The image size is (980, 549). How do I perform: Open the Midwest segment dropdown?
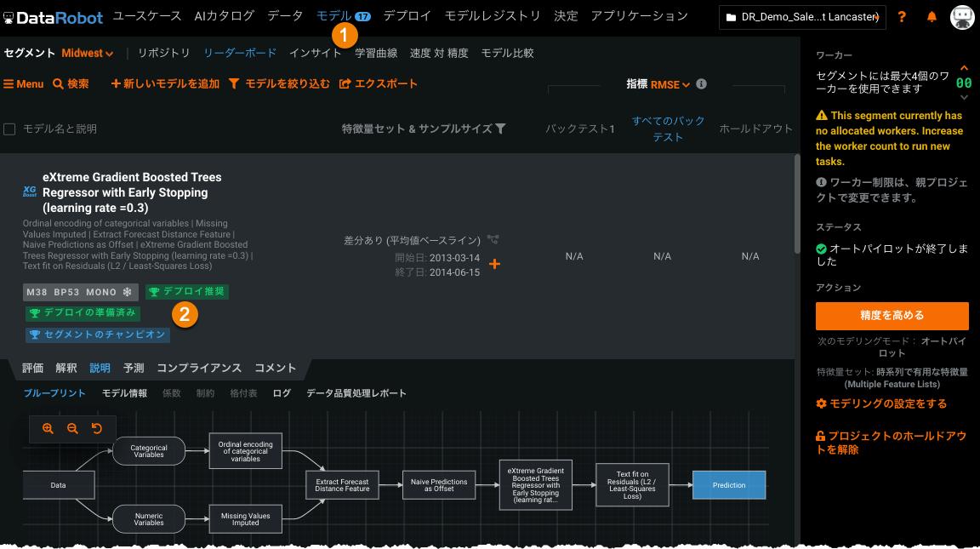tap(87, 53)
